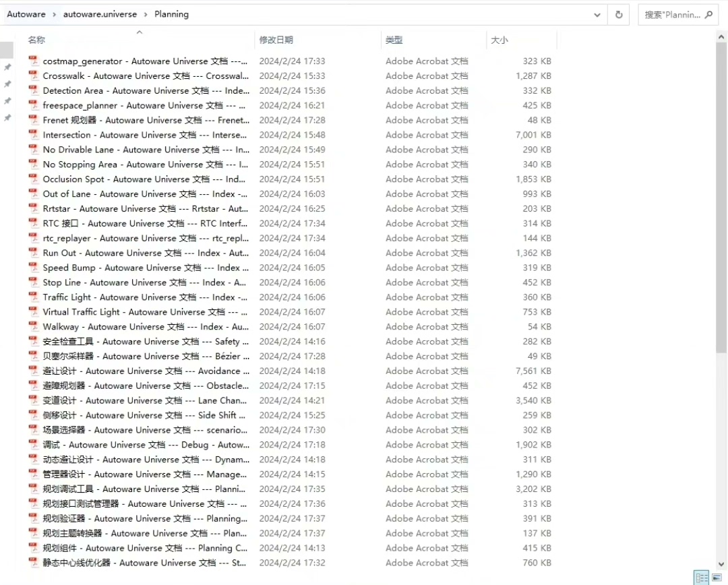Click the 7,561 KB size cell
This screenshot has height=585, width=728.
(x=533, y=371)
